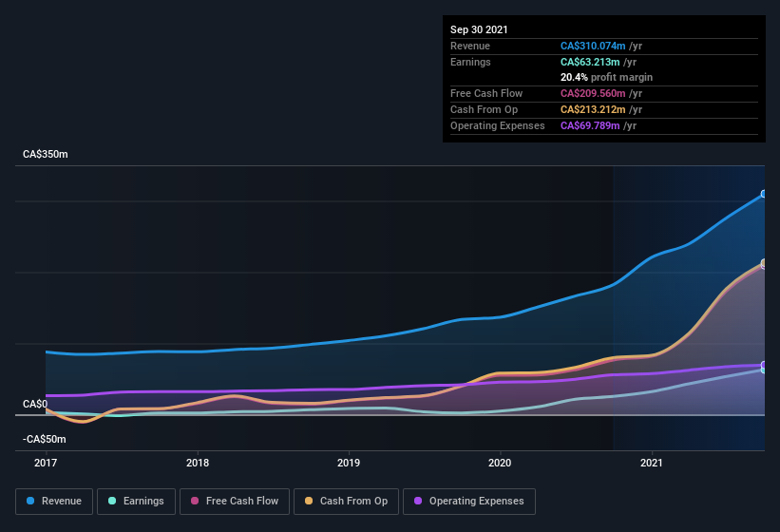Toggle the Revenue legend button

(x=54, y=502)
